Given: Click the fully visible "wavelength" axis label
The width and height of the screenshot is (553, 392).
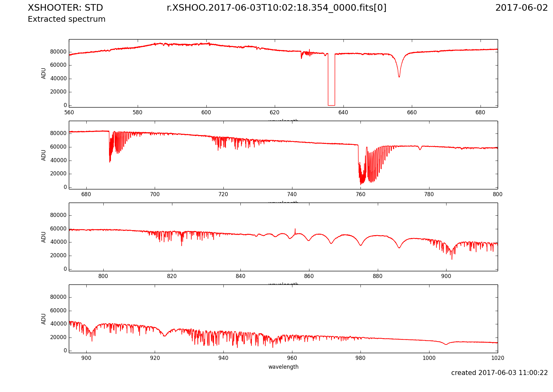Looking at the screenshot, I should 283,367.
